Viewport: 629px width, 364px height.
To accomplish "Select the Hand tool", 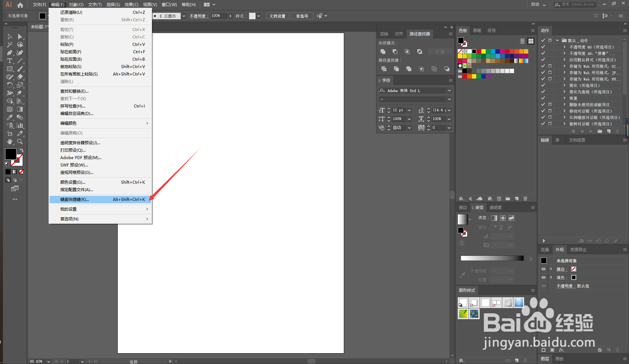I will 10,142.
